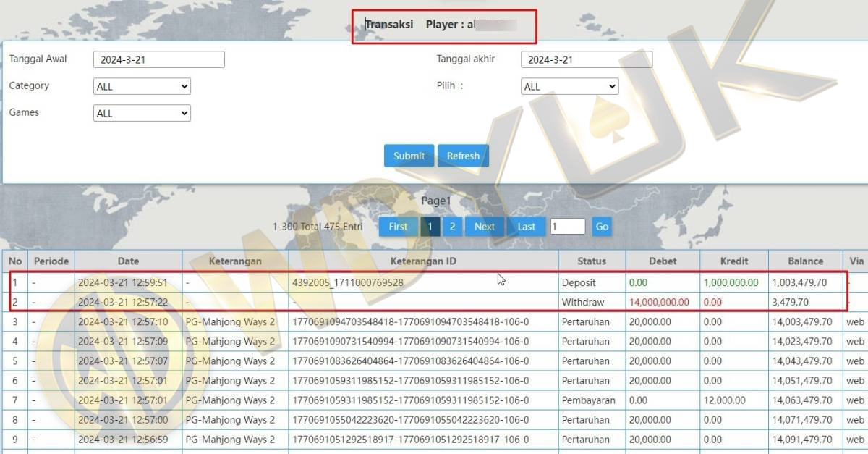The width and height of the screenshot is (868, 454).
Task: Click ID 1770691094703548418-1770691094703548418-106-0
Action: click(x=410, y=321)
